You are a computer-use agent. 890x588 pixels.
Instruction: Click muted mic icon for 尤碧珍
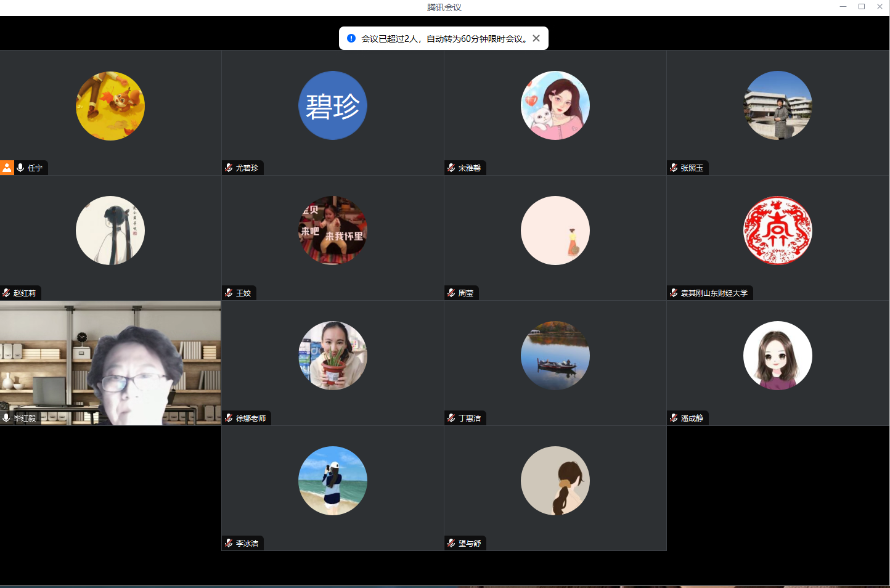click(x=229, y=168)
